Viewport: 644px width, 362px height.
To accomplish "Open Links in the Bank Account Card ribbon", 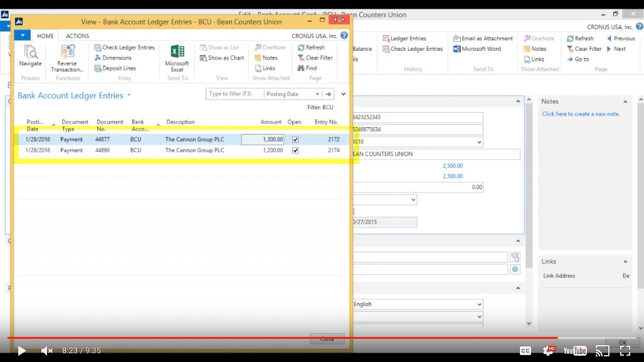I will pyautogui.click(x=534, y=59).
